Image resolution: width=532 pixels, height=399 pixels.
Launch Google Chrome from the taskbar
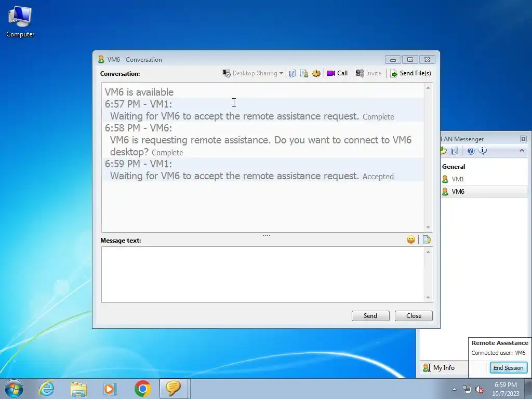point(142,389)
